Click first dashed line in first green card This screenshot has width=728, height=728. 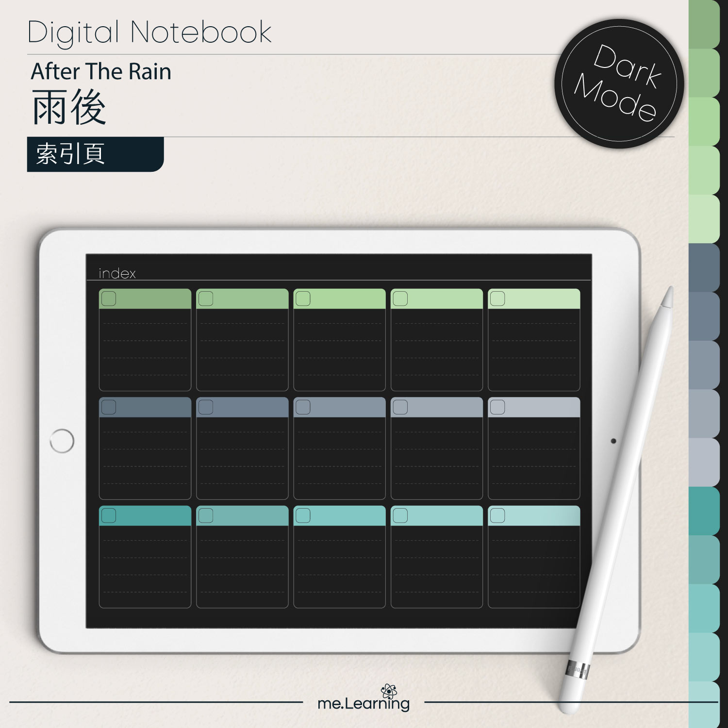145,324
